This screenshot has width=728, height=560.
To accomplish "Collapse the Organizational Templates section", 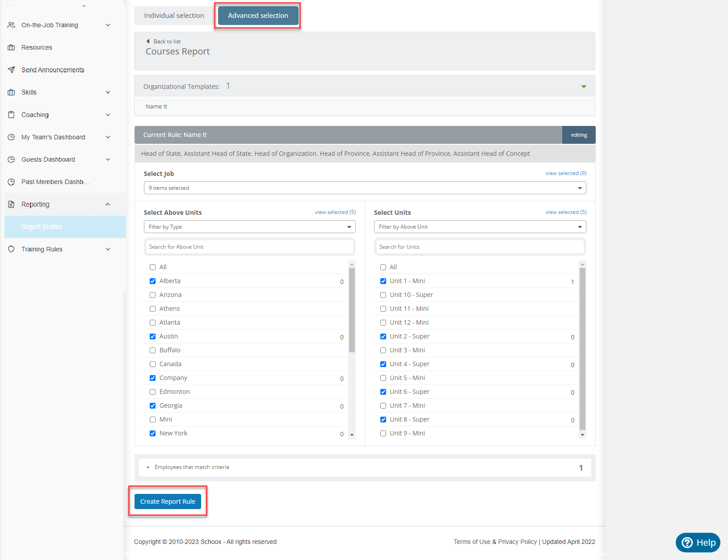I will [584, 86].
